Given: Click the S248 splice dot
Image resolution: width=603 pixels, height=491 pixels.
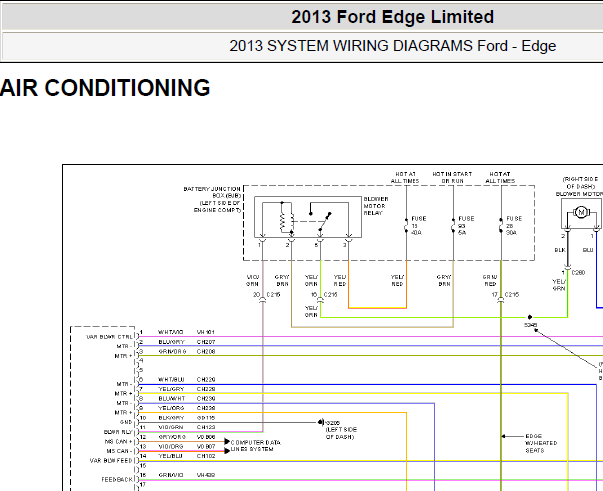Looking at the screenshot, I should (530, 317).
